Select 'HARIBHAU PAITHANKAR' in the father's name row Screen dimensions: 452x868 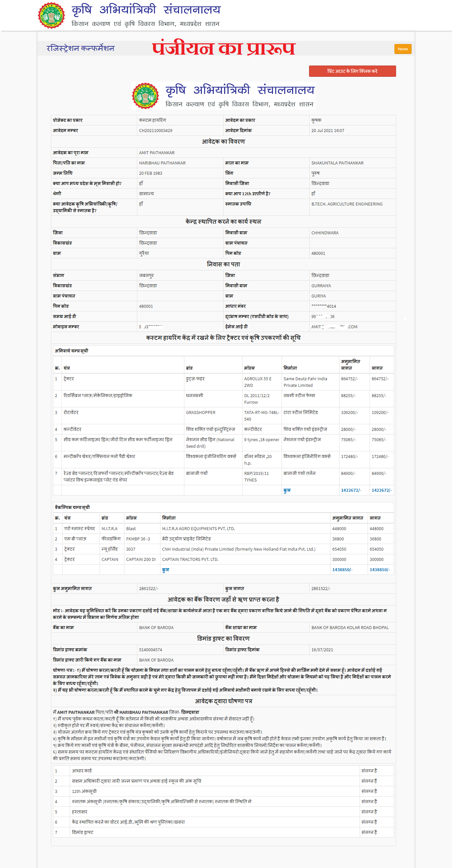coord(162,163)
